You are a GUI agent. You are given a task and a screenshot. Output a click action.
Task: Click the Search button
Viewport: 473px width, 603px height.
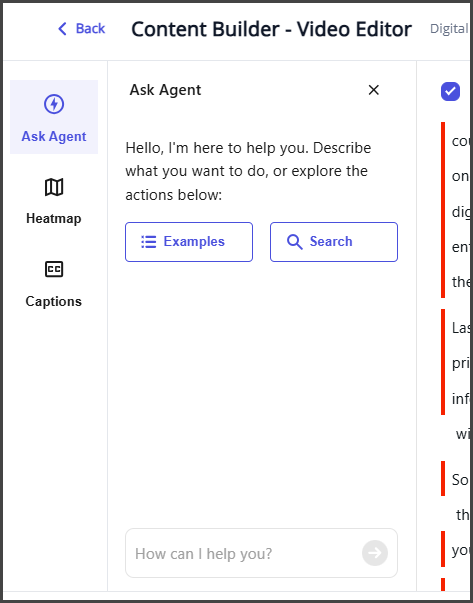click(x=334, y=242)
